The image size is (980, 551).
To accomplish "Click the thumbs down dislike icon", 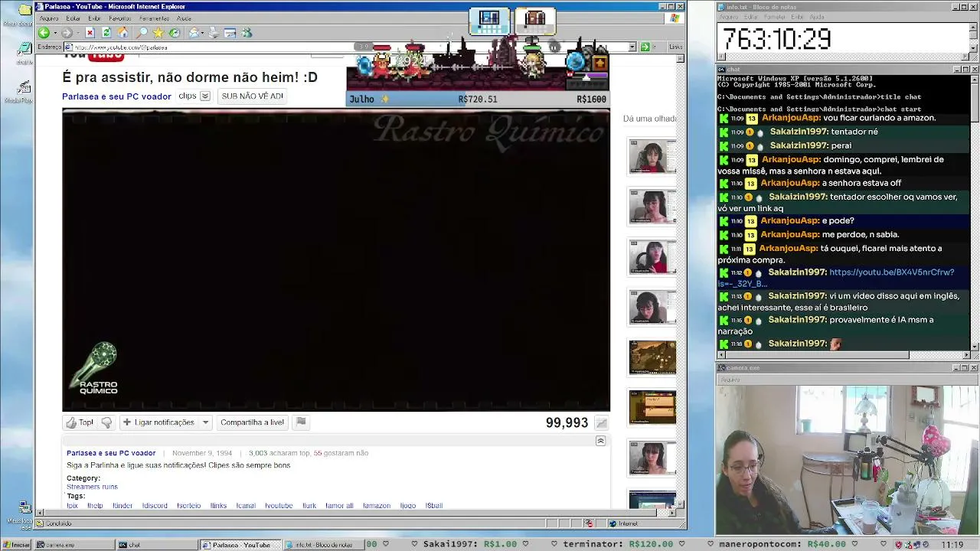I will pos(106,422).
